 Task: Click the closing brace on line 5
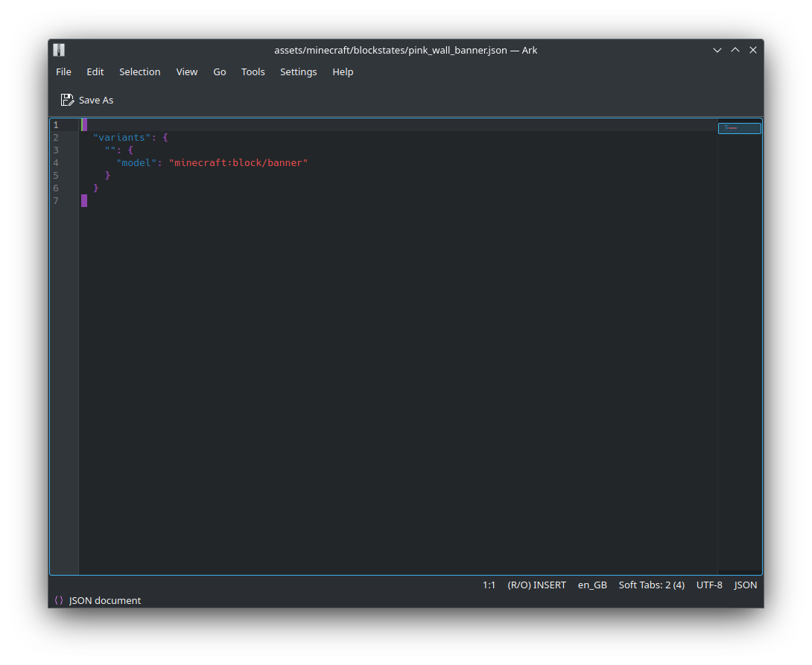point(108,176)
